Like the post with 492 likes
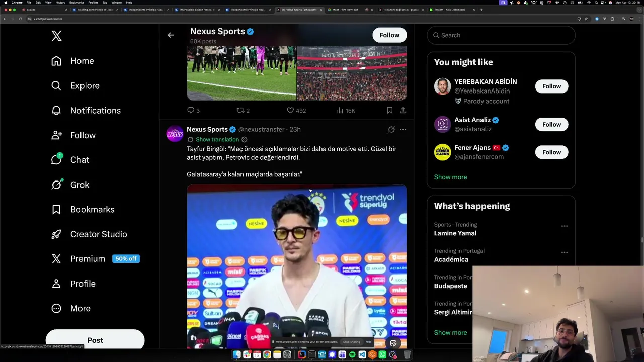 (x=296, y=110)
